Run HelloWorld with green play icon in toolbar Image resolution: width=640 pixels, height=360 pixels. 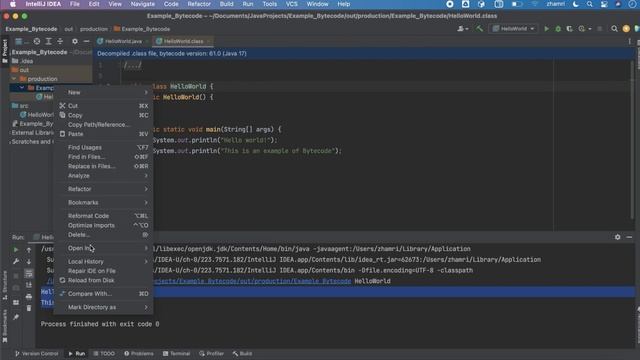(x=546, y=29)
